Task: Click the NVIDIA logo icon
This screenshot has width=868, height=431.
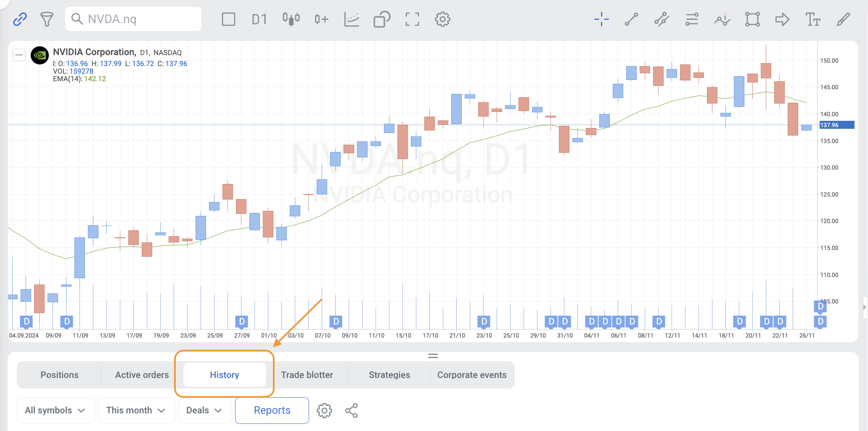Action: [x=40, y=55]
